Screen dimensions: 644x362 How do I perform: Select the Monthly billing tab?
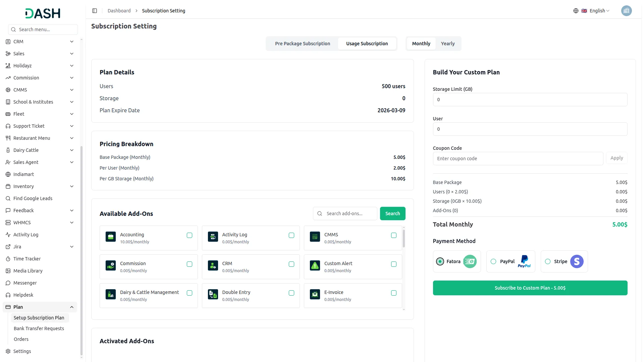[x=421, y=44]
